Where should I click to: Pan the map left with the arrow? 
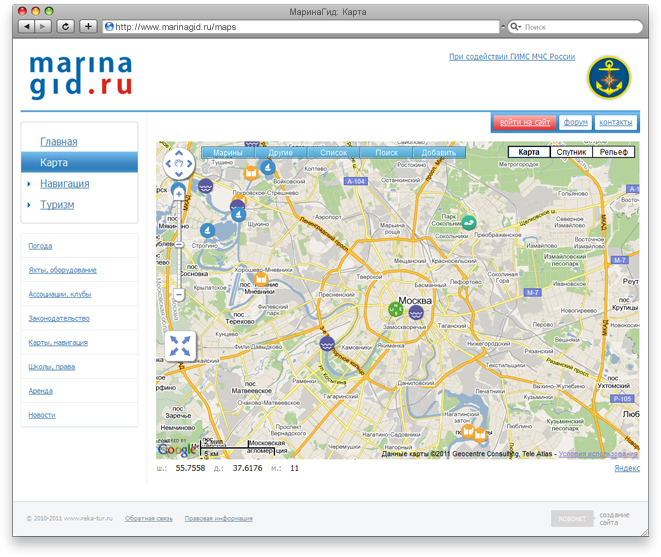point(168,163)
